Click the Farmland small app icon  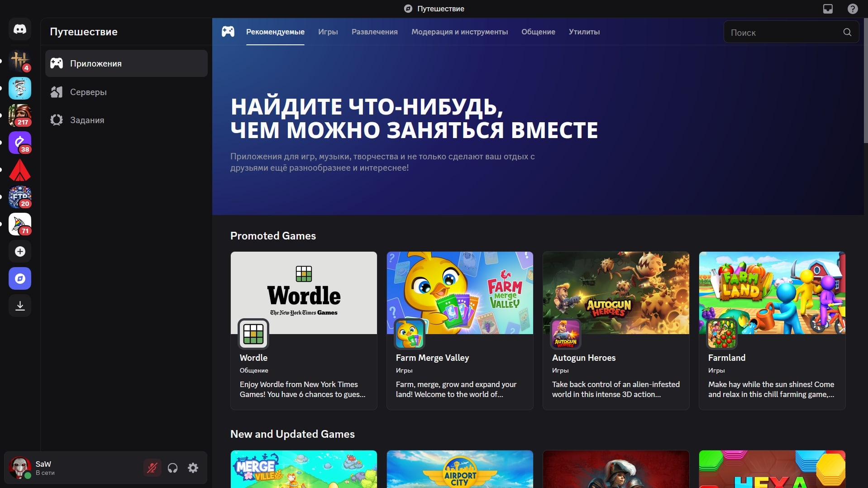pos(722,334)
